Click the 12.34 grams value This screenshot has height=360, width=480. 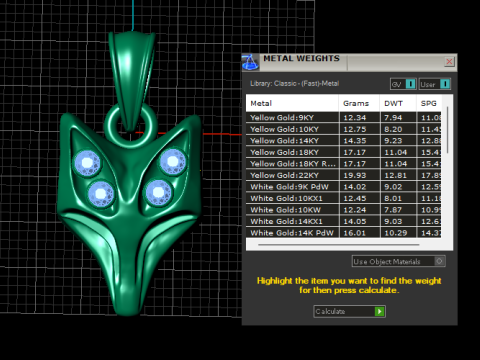click(355, 118)
